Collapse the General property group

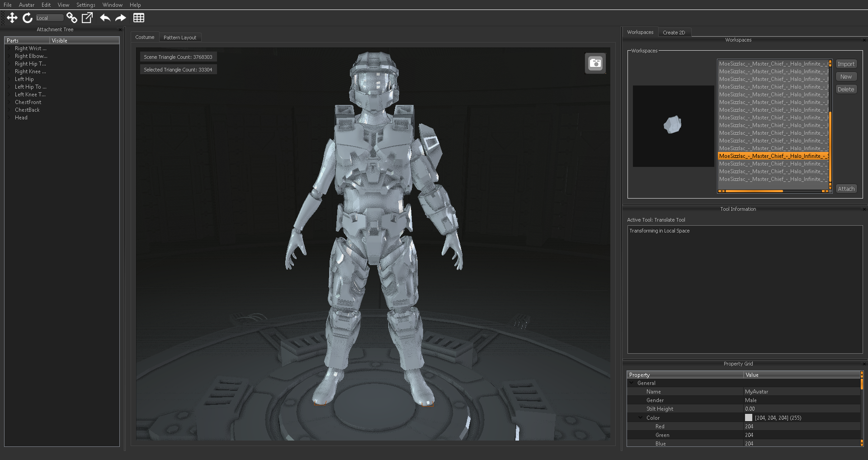[632, 383]
